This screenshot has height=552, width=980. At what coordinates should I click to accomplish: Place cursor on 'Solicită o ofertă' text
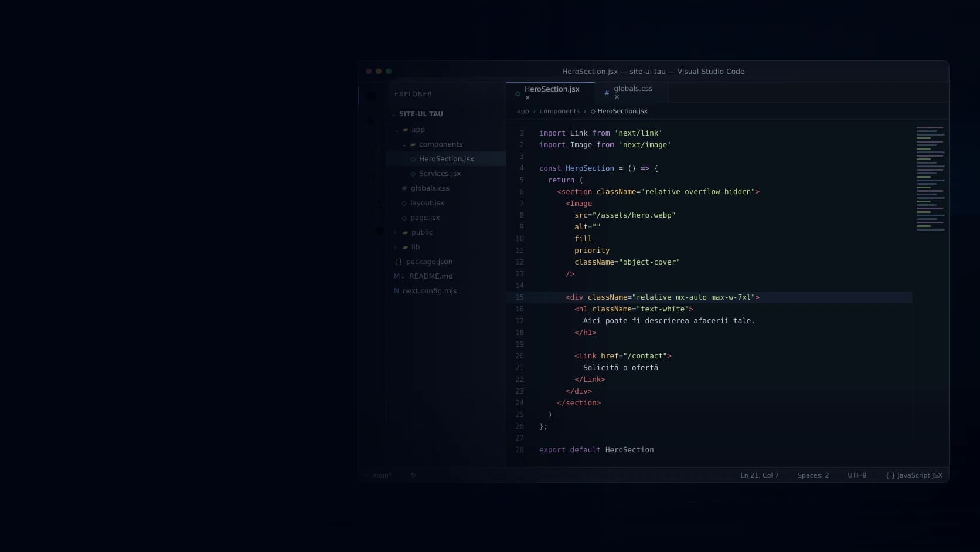[x=621, y=368]
